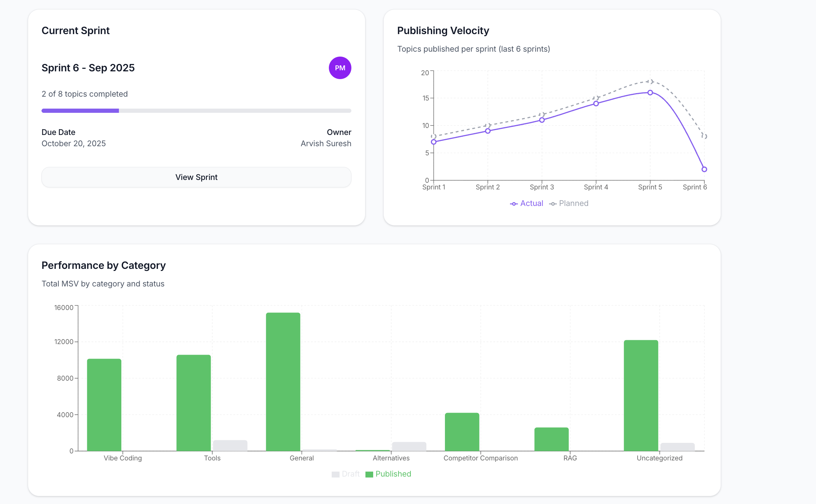Screen dimensions: 816x504
Task: Click the Sprint 5 planned dashed marker
Action: click(650, 82)
